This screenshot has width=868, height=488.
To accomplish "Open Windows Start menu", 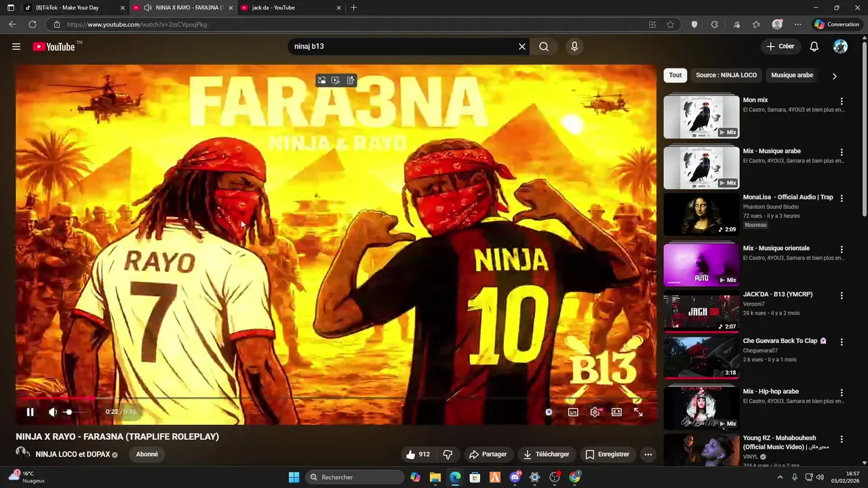I will pyautogui.click(x=294, y=477).
